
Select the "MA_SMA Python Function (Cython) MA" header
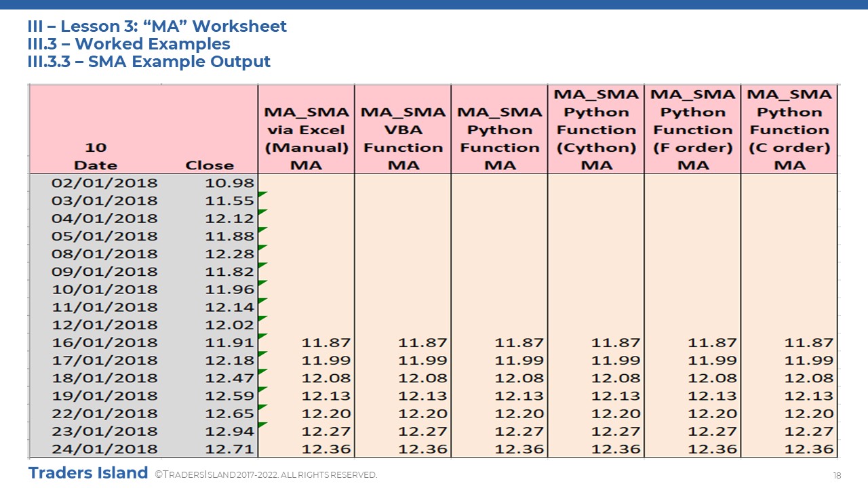[596, 129]
